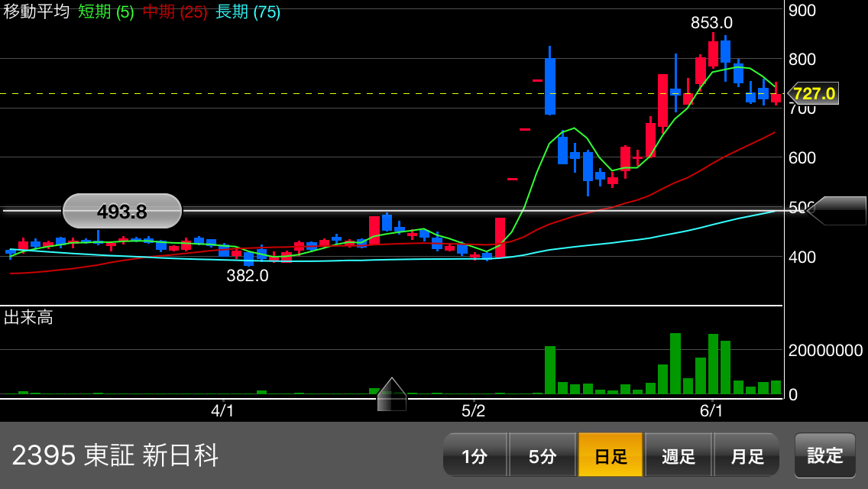The width and height of the screenshot is (868, 489).
Task: Select the 5分 chart interval
Action: pyautogui.click(x=542, y=455)
